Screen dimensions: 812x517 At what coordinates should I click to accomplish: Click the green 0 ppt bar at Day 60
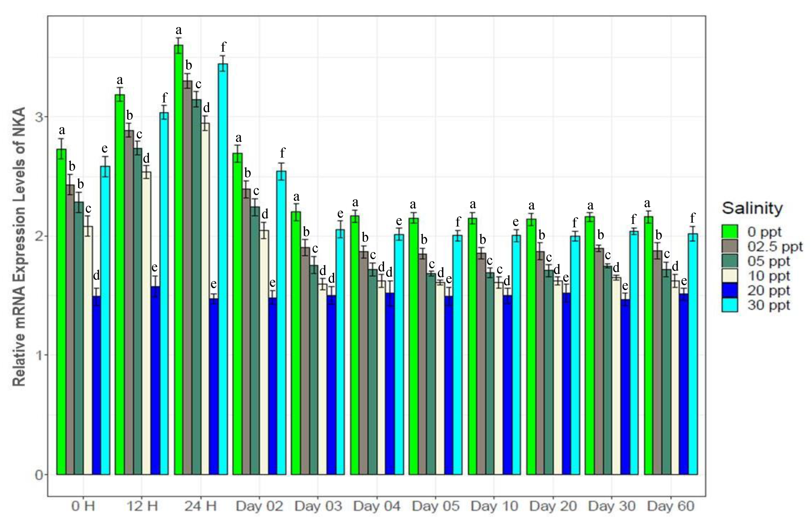point(648,346)
